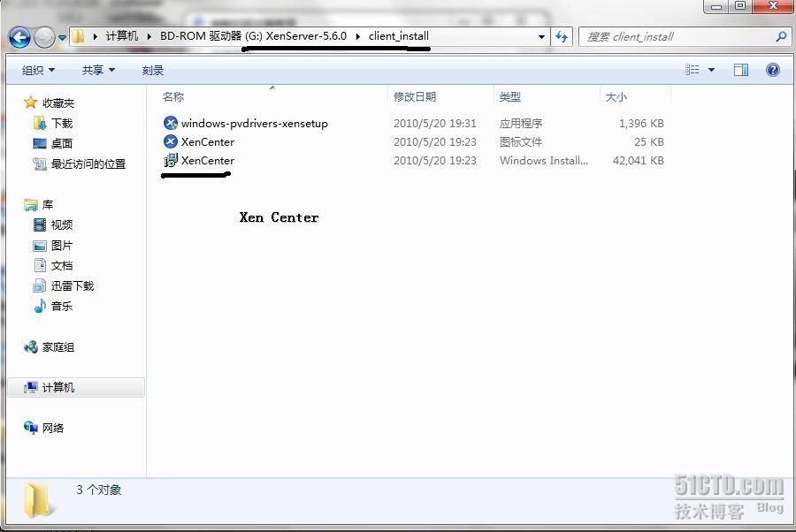
Task: Refresh the folder with refresh icon
Action: coord(562,36)
